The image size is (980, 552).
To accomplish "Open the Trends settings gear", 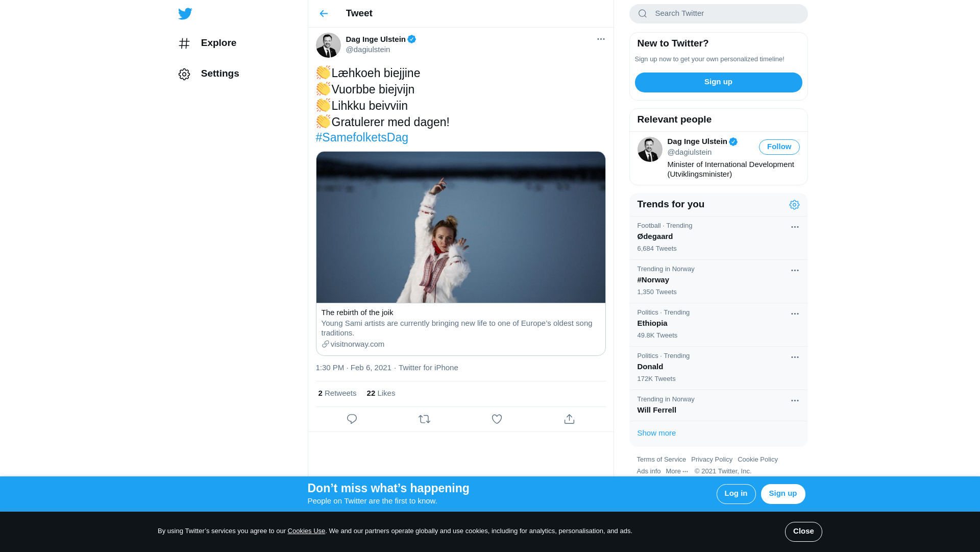I will [794, 205].
